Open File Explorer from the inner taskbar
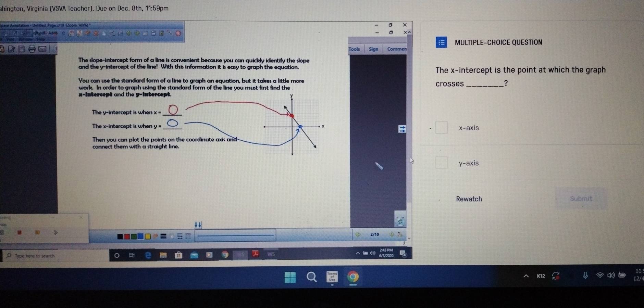Screen dimensions: 644x308 163,255
